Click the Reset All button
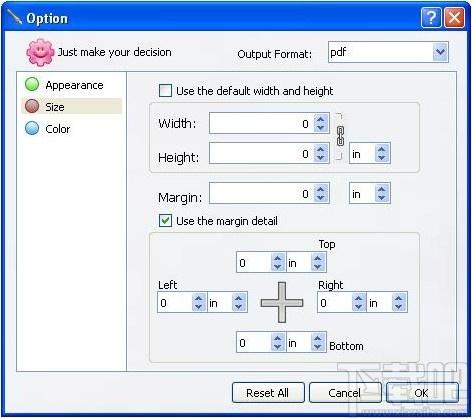 point(268,393)
